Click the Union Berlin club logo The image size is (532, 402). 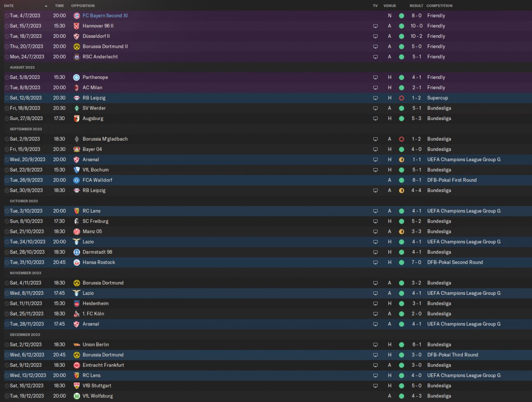(76, 345)
